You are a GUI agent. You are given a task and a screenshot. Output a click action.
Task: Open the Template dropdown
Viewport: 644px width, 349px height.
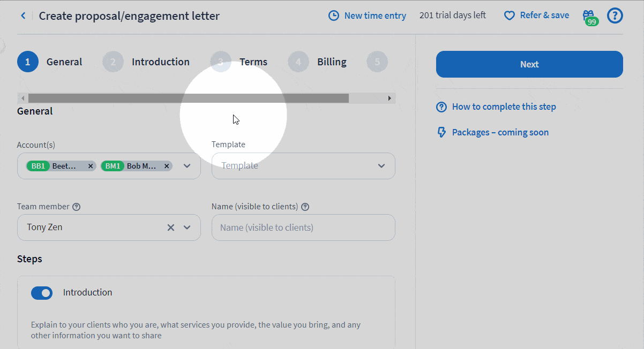[x=303, y=166]
